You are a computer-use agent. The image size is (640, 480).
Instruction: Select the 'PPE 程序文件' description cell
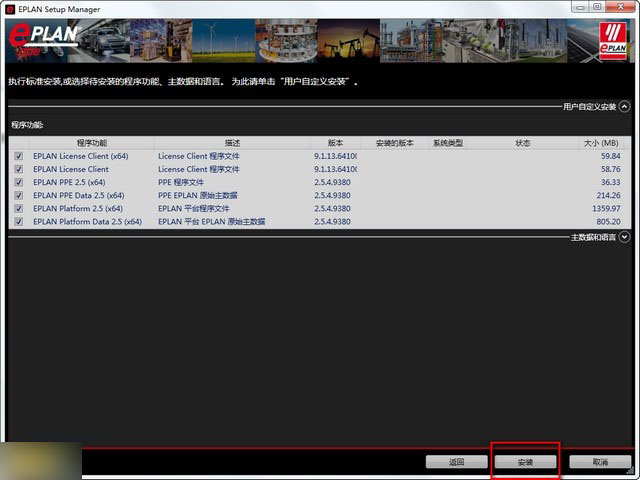(x=181, y=182)
